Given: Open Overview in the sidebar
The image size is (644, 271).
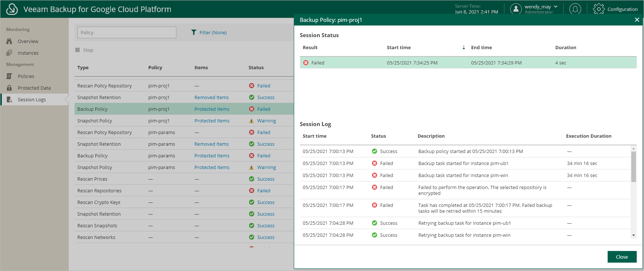Looking at the screenshot, I should (28, 41).
